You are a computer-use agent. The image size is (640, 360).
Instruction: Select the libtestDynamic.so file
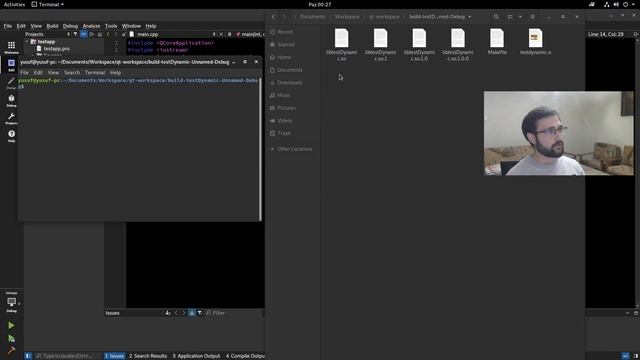(342, 45)
